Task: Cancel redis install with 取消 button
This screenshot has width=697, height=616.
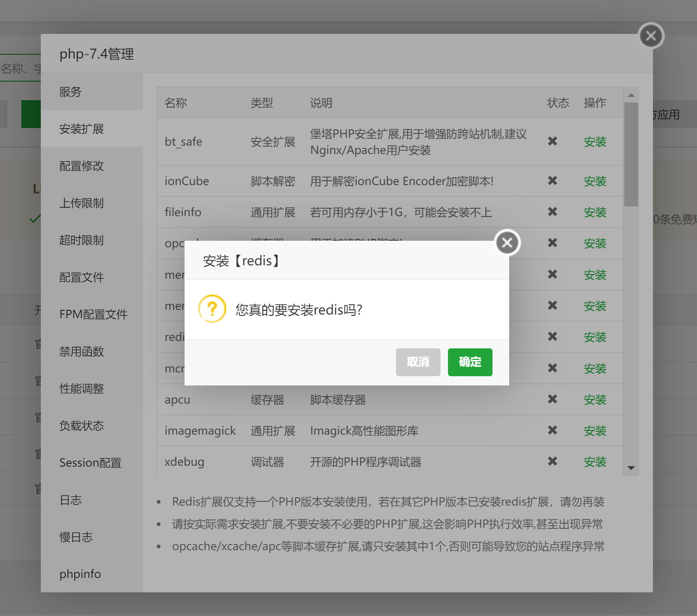Action: point(418,362)
